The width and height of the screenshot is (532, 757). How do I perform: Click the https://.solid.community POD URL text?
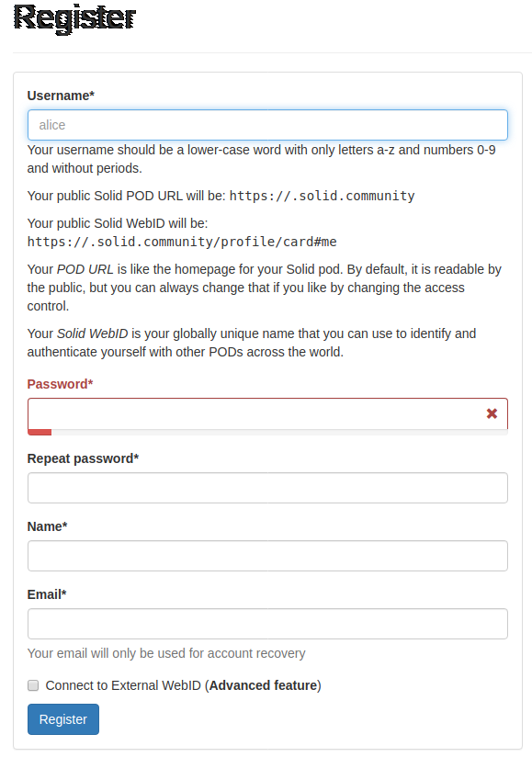tap(322, 196)
